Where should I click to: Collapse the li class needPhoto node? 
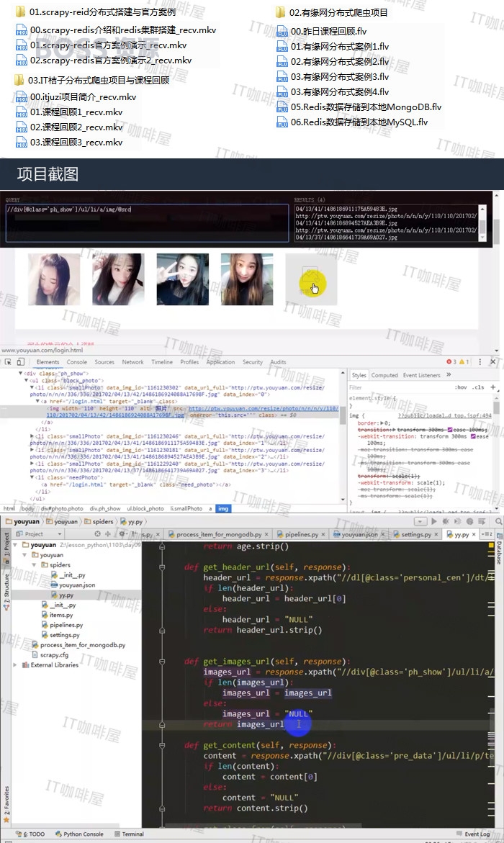pyautogui.click(x=32, y=477)
